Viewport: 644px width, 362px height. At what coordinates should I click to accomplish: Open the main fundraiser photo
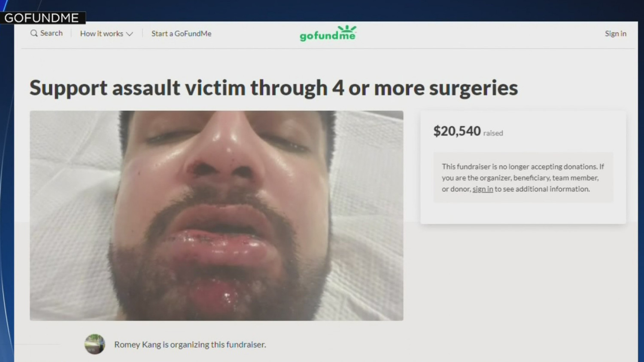(x=216, y=215)
